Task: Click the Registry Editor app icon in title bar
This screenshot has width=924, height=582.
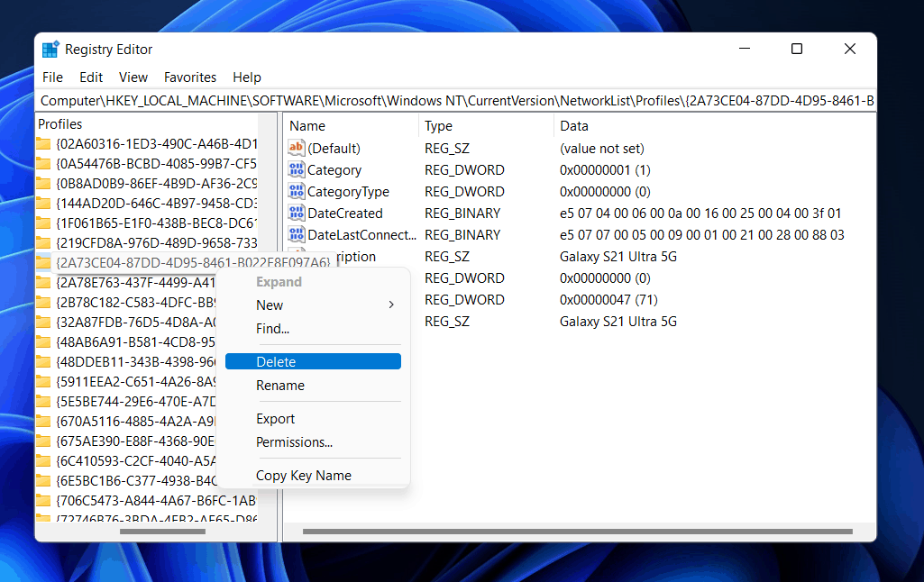Action: pyautogui.click(x=51, y=50)
